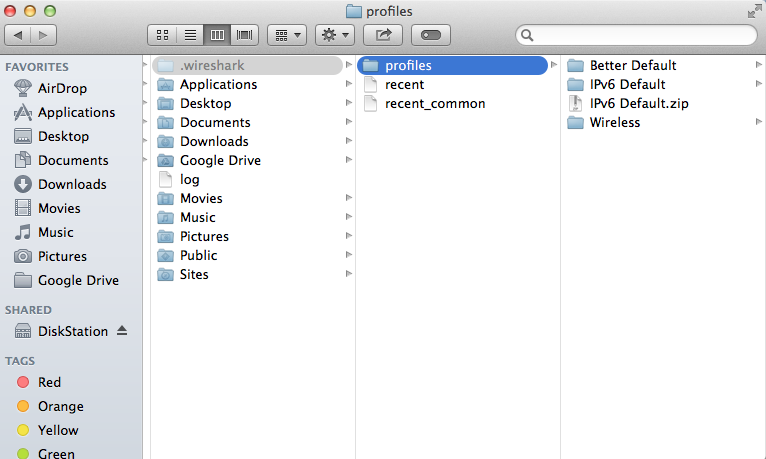Viewport: 766px width, 459px height.
Task: Expand arrow next to Movies folder
Action: click(x=349, y=197)
